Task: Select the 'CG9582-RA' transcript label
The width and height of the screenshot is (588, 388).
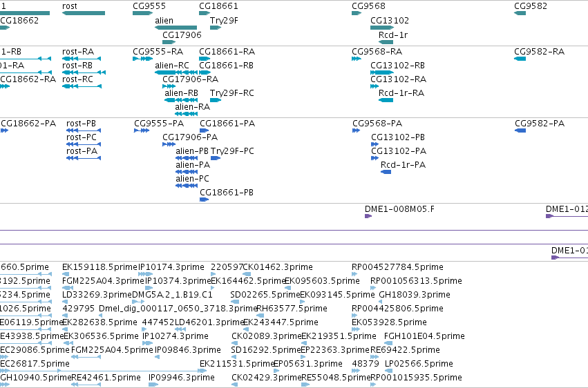Action: pos(539,52)
